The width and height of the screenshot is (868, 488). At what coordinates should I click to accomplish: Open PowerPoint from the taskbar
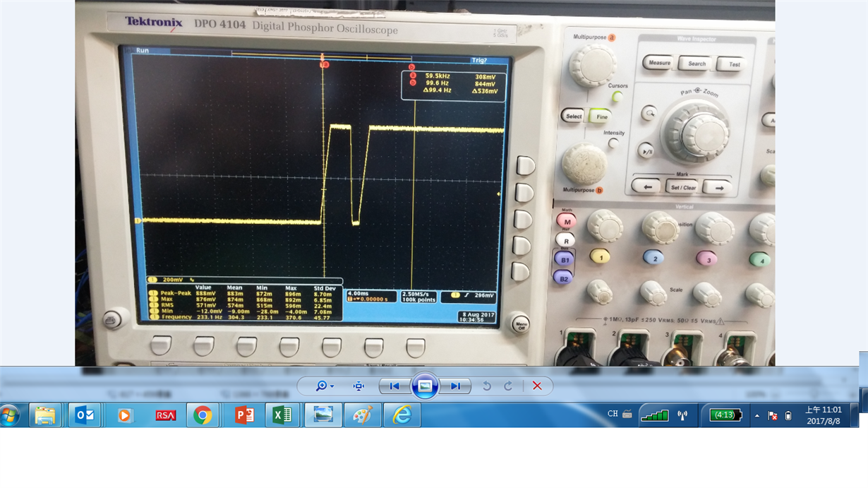pyautogui.click(x=244, y=415)
